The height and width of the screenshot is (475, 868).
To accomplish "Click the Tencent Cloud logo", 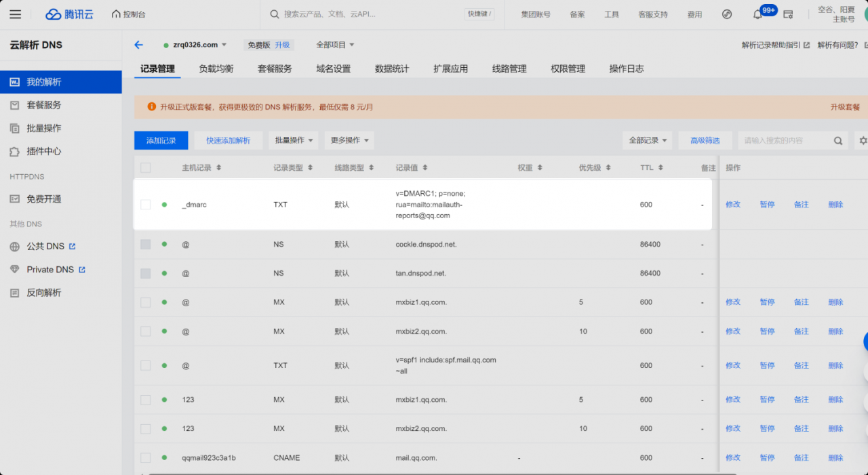I will (69, 14).
